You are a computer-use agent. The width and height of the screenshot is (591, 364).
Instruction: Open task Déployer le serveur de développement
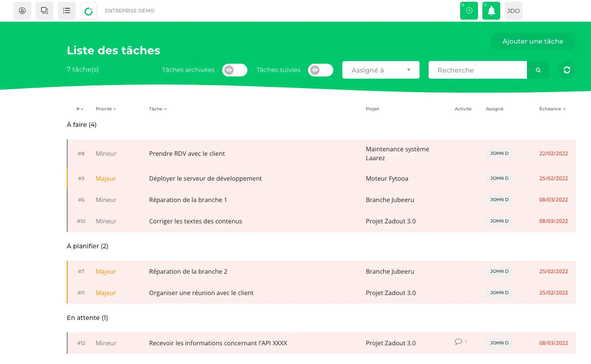(x=205, y=178)
